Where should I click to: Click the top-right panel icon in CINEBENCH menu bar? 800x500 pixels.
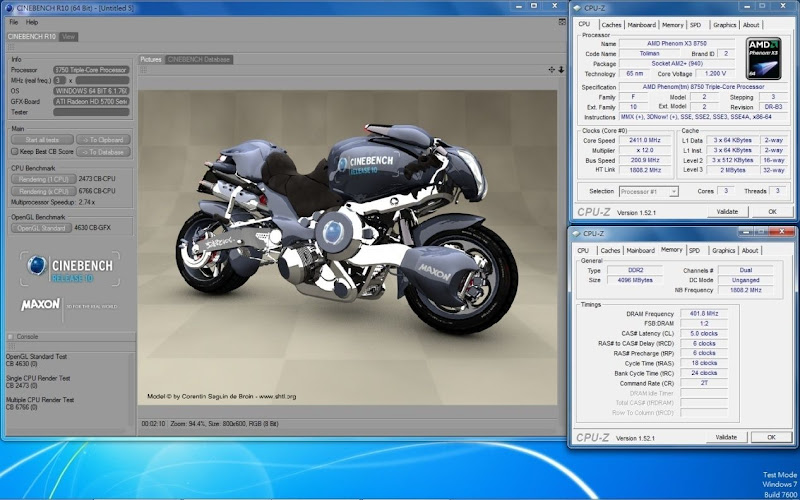click(562, 22)
